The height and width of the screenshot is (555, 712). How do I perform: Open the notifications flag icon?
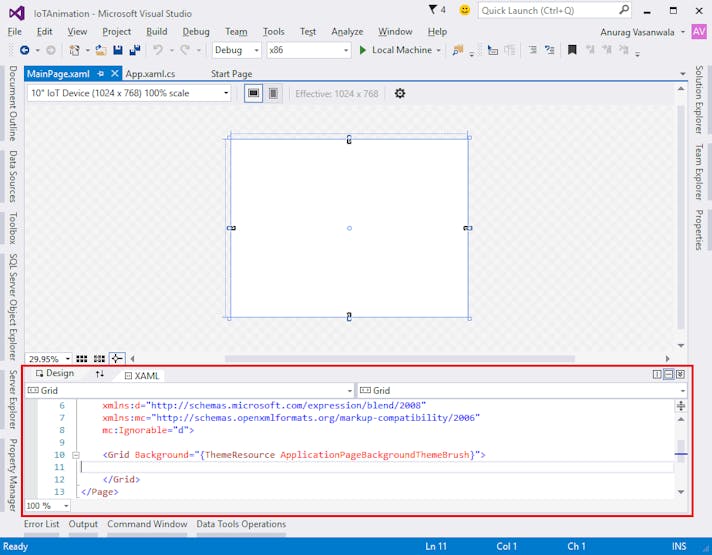tap(431, 10)
